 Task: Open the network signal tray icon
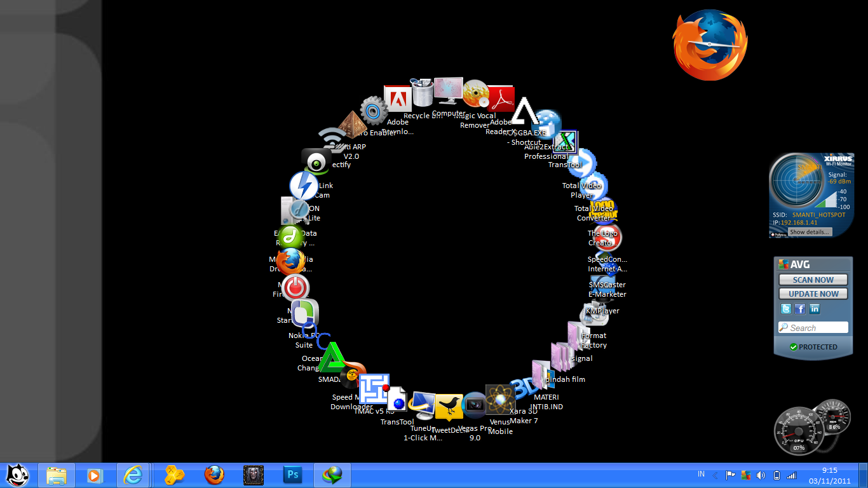(x=791, y=475)
